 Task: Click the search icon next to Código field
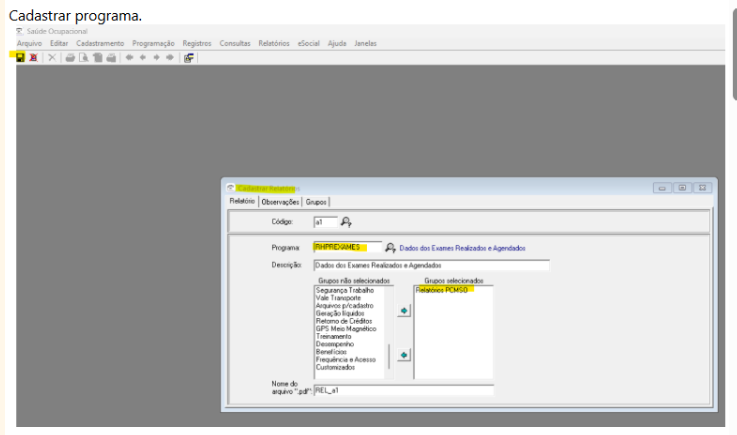[346, 222]
